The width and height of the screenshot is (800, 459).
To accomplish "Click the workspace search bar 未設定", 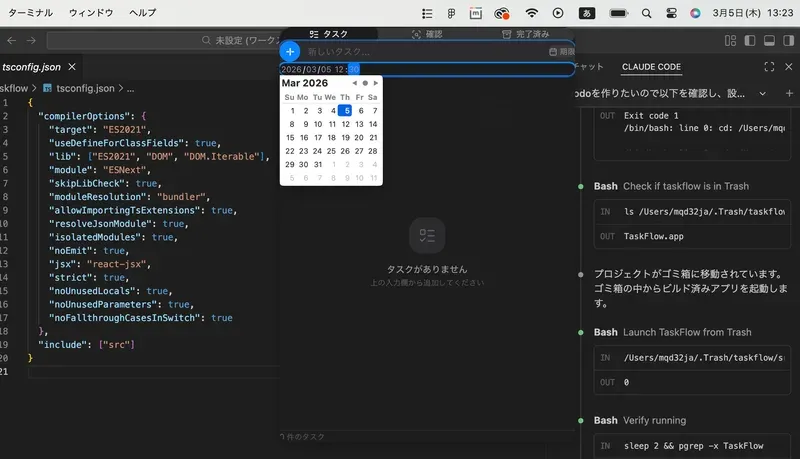I will [x=163, y=40].
